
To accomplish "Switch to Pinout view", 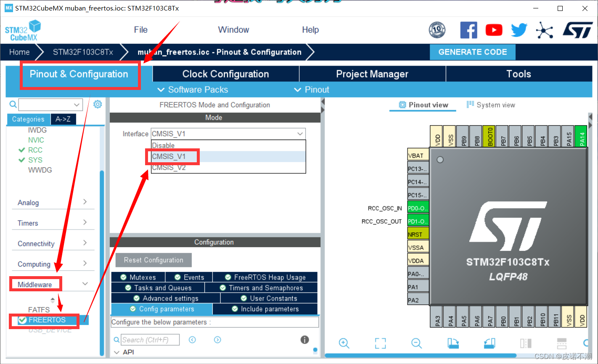I will (423, 105).
